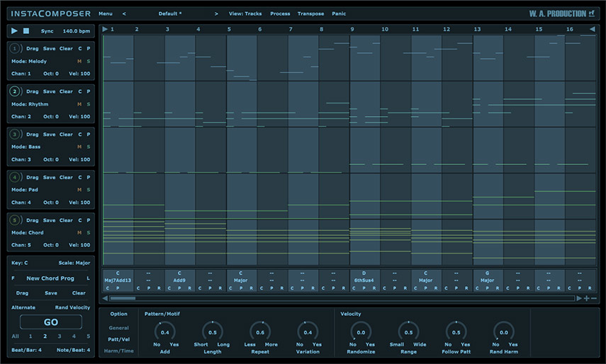Toggle the Sync option
The image size is (606, 364).
(47, 31)
